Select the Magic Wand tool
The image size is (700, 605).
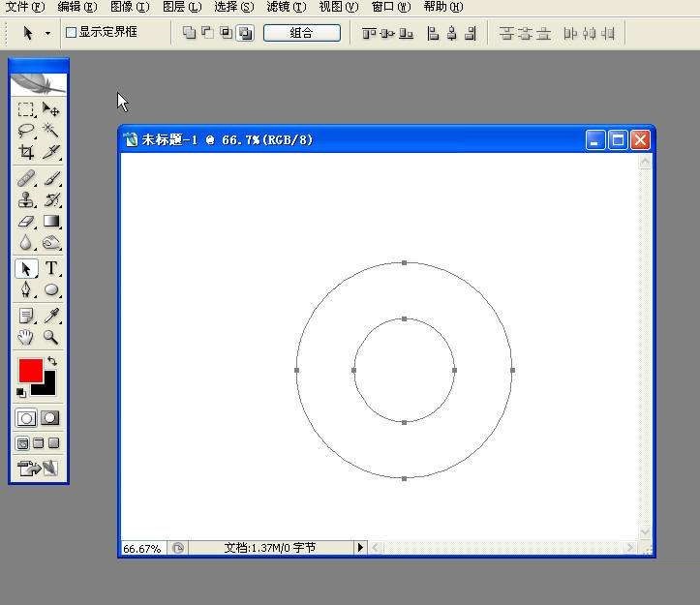(x=51, y=131)
